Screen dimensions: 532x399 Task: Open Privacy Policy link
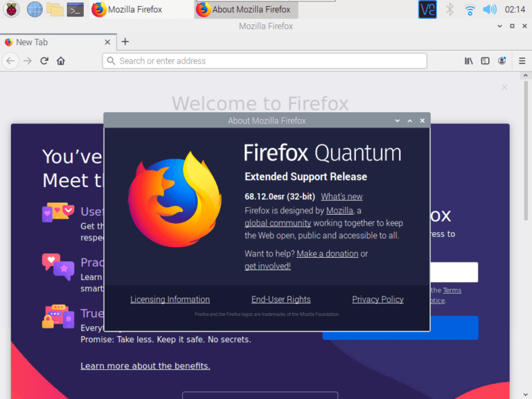pyautogui.click(x=378, y=299)
